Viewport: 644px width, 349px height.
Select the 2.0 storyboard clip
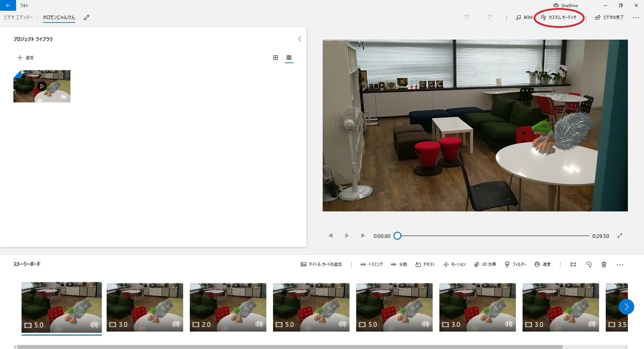click(x=228, y=307)
